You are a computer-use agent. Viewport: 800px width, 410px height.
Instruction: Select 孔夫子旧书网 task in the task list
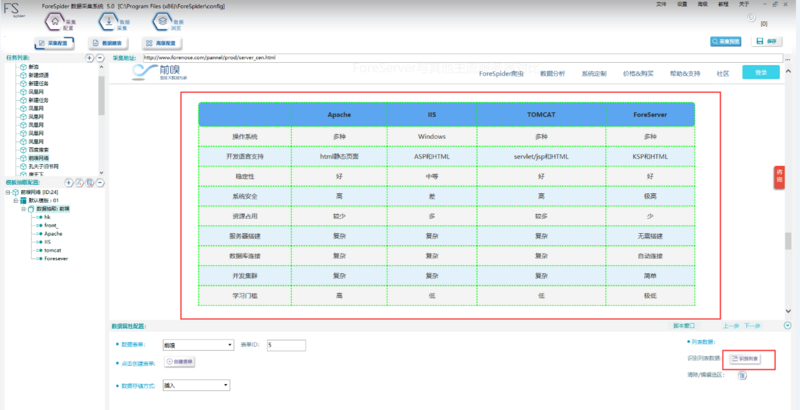point(43,166)
